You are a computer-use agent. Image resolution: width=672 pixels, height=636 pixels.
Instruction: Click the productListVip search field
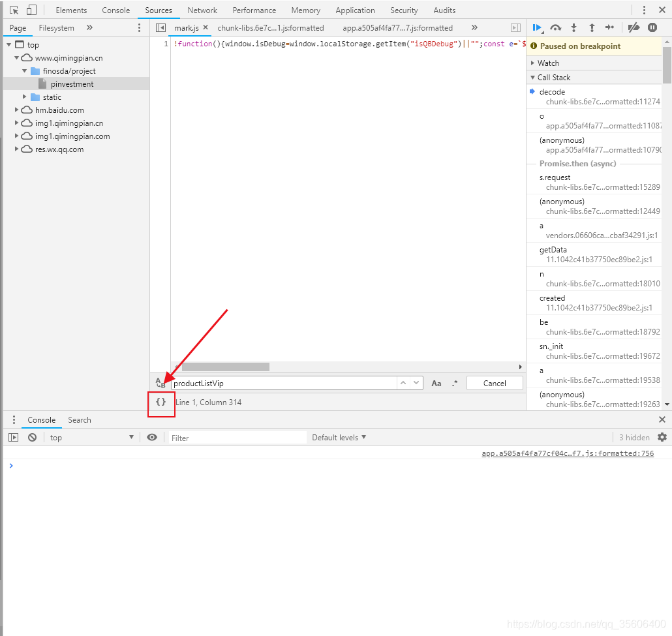[284, 383]
